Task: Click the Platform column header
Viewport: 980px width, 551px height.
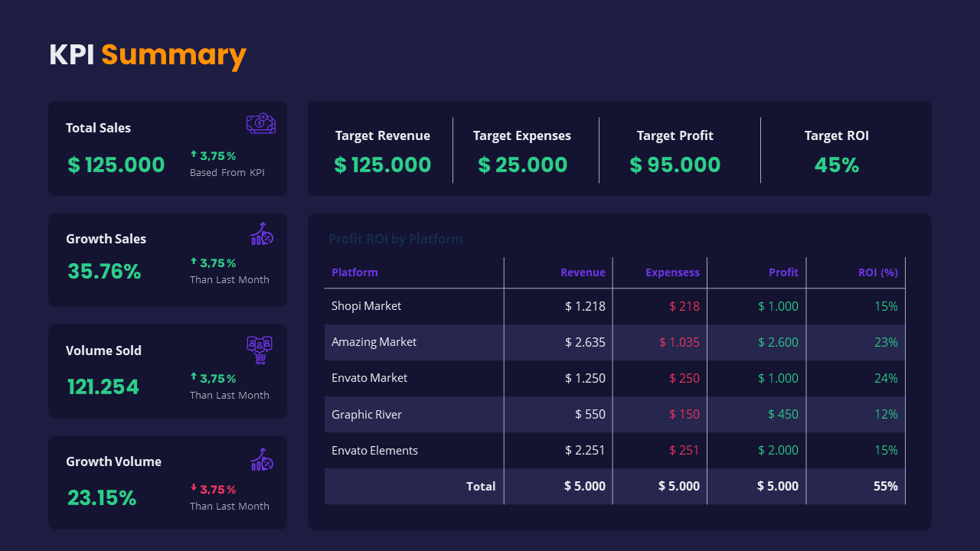Action: (x=354, y=272)
